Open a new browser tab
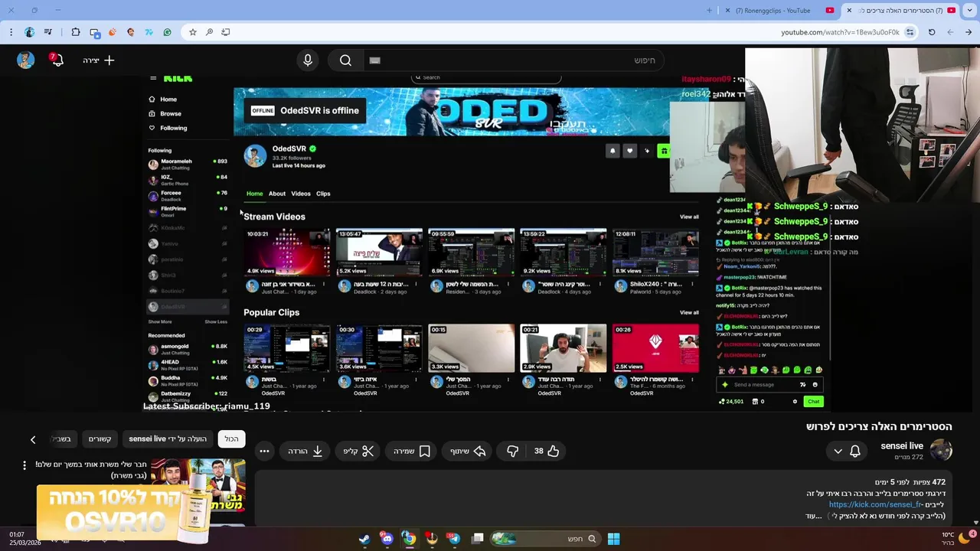The width and height of the screenshot is (980, 551). (709, 11)
